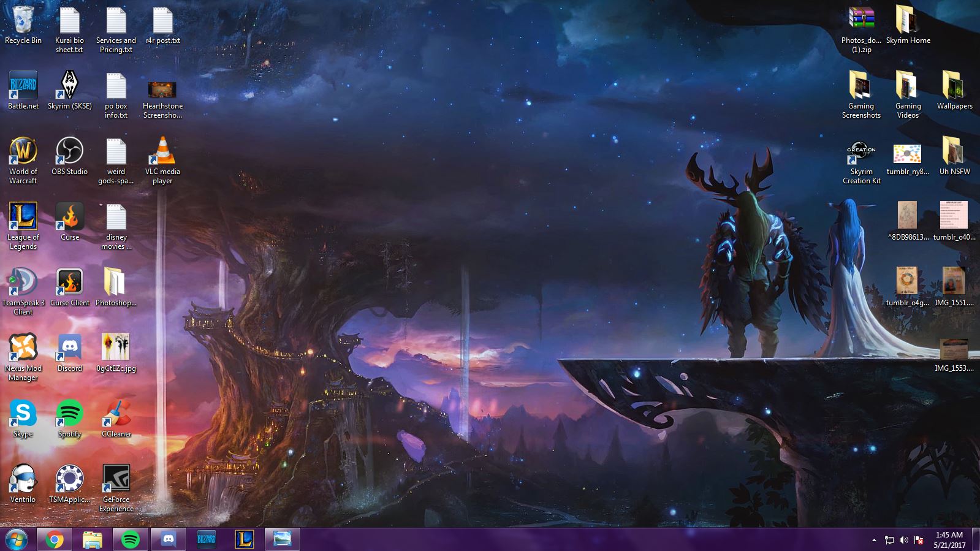Open the network status tray icon

click(889, 540)
